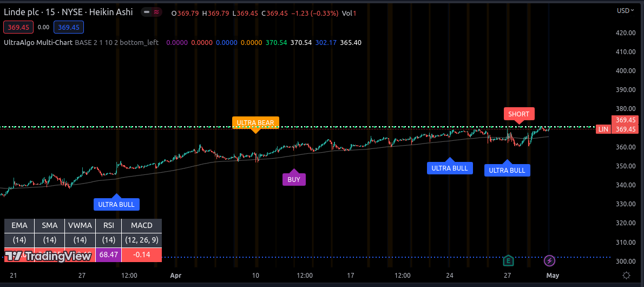
Task: Open the USD currency dropdown
Action: coord(625,11)
